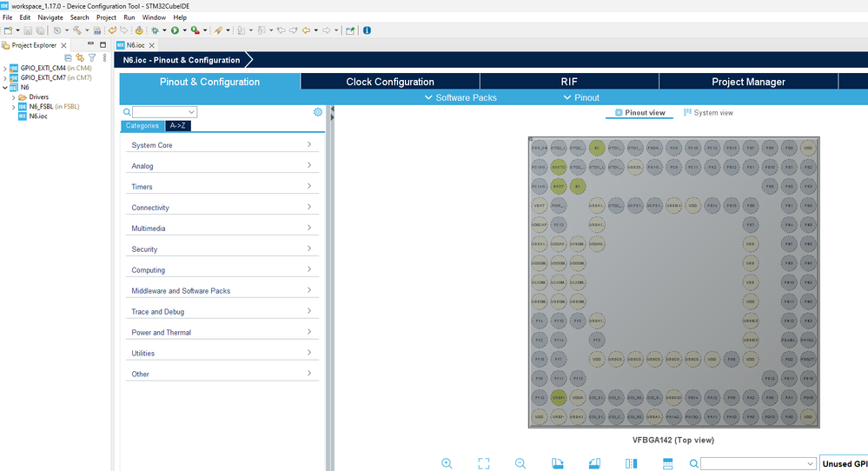This screenshot has height=471, width=868.
Task: Rotate the chip clockwise
Action: [558, 463]
